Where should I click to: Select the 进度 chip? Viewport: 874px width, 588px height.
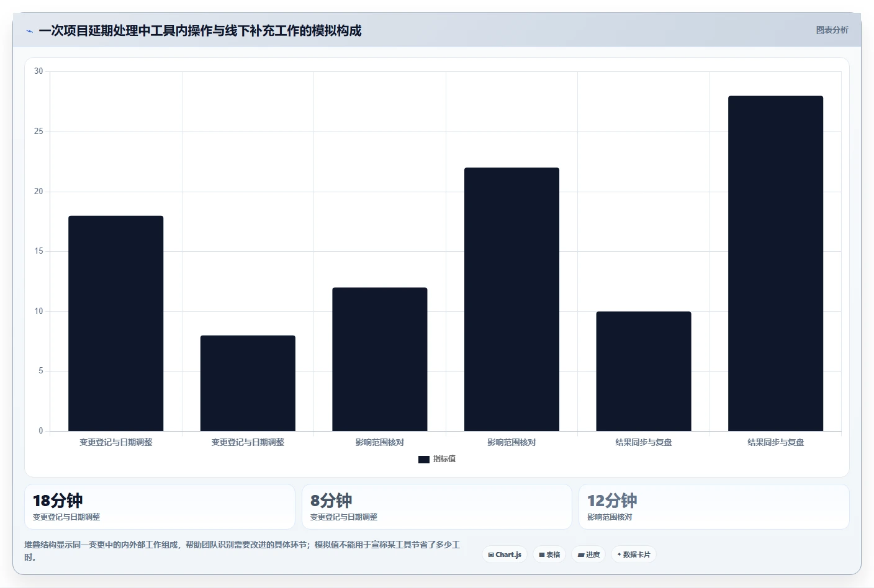[588, 555]
